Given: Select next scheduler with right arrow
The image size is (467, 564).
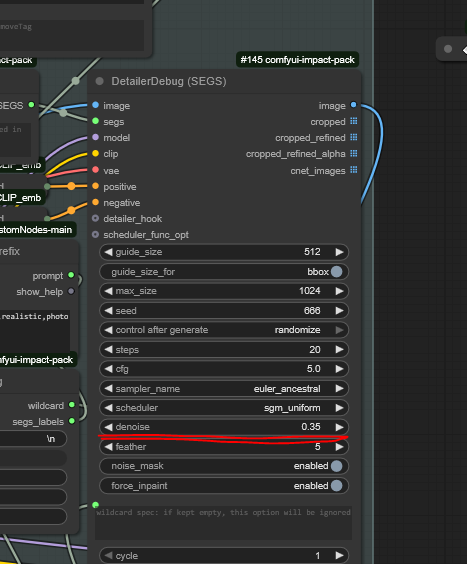Looking at the screenshot, I should tap(339, 408).
